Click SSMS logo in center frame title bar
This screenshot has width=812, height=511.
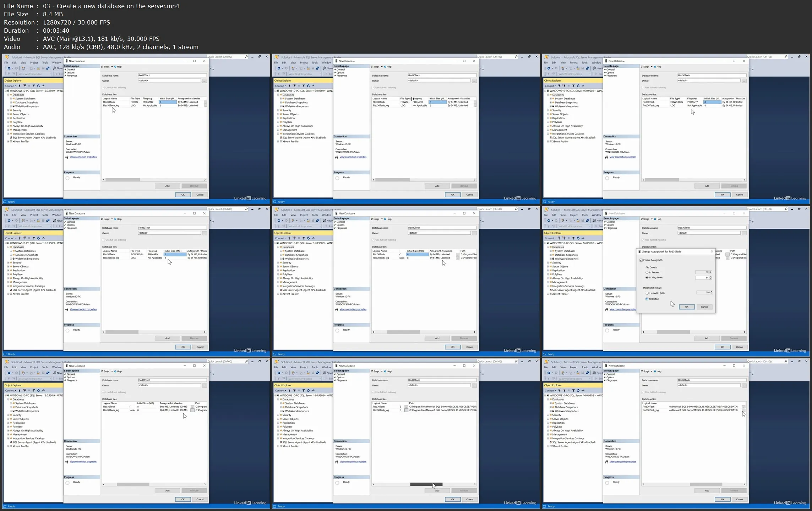pyautogui.click(x=277, y=210)
